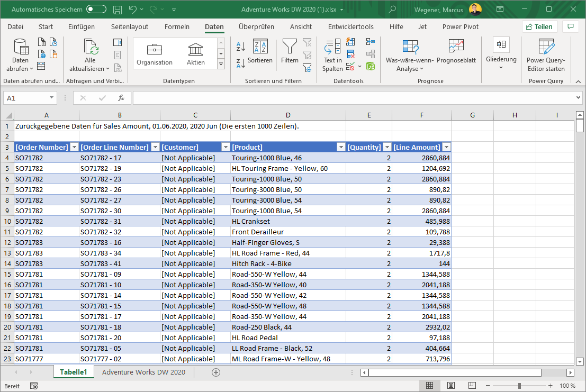Open the Order Line Number filter dropdown
Viewport: 586px width, 392px height.
tap(155, 147)
